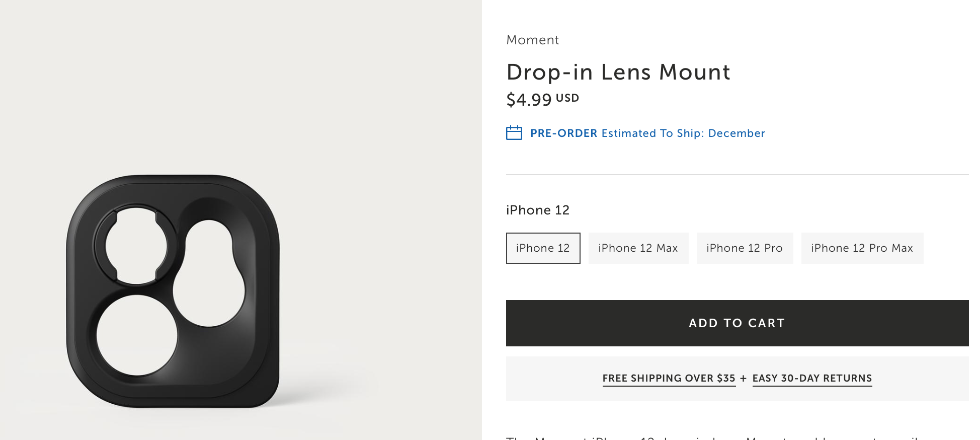Click the slotted circular opening on the mount
Screen dimensions: 980x440
136,246
